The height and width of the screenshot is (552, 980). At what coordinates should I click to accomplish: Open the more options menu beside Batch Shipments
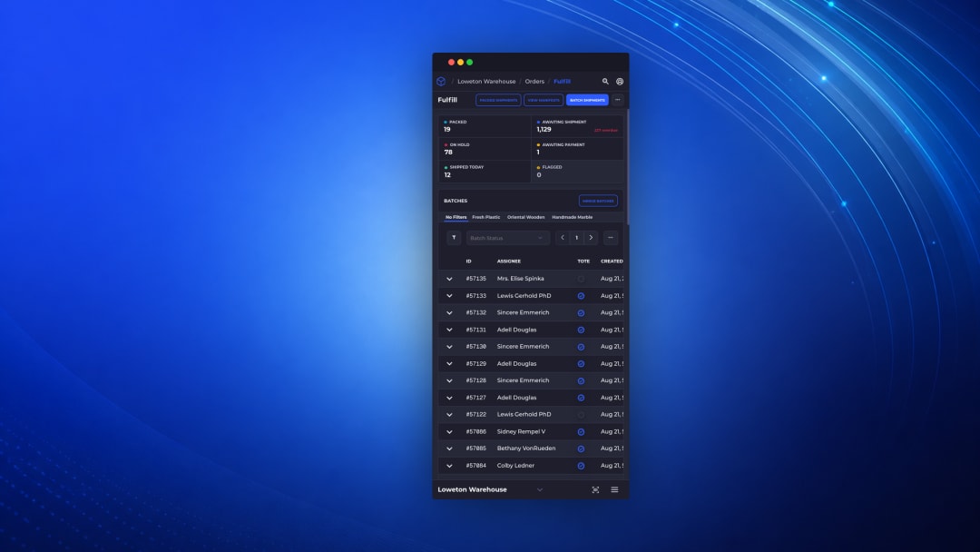618,100
